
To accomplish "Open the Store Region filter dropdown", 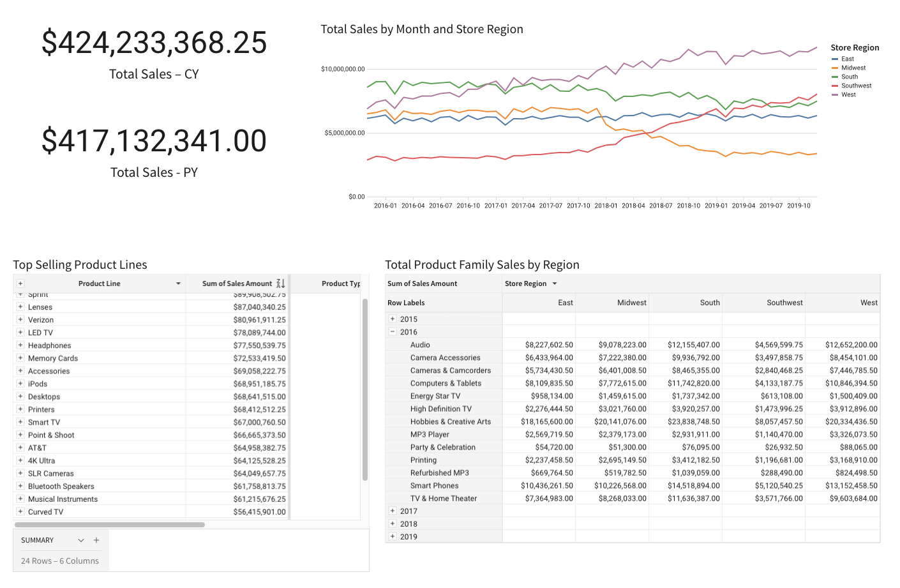I will [x=555, y=283].
